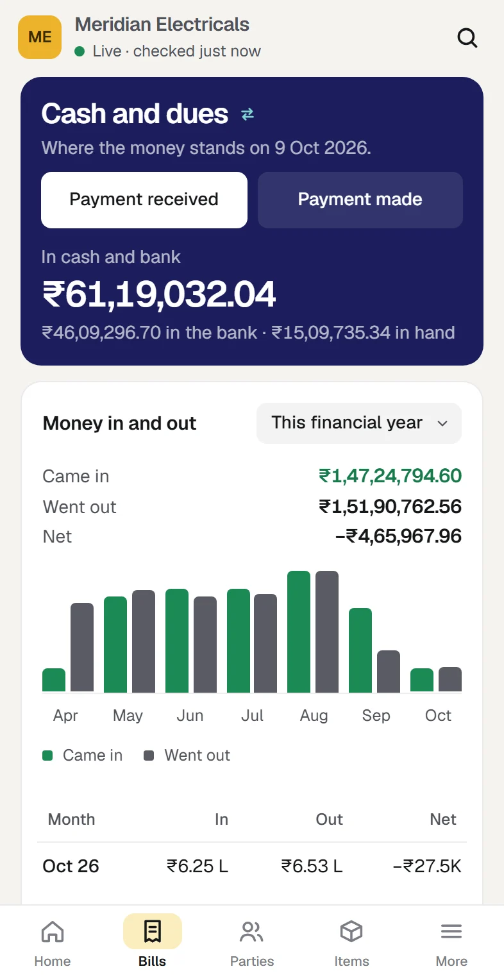Tap the ₹61,19,032.04 cash balance
504x980 pixels.
[159, 294]
